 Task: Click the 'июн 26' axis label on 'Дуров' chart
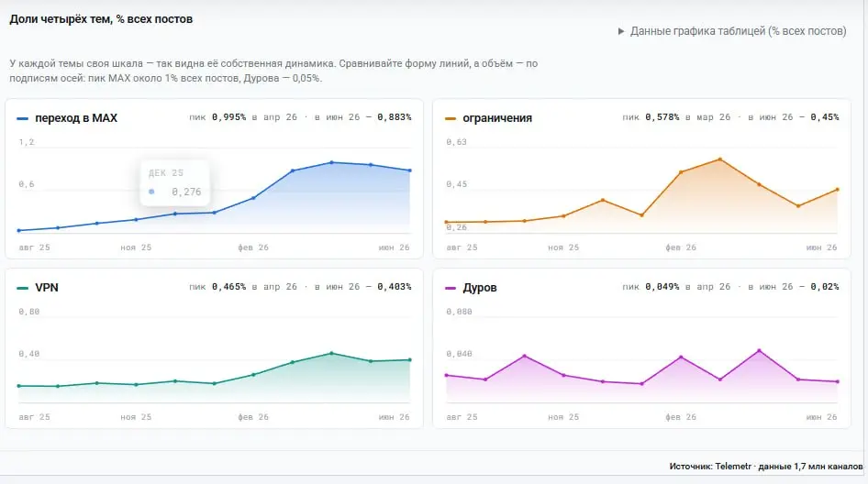pyautogui.click(x=821, y=417)
